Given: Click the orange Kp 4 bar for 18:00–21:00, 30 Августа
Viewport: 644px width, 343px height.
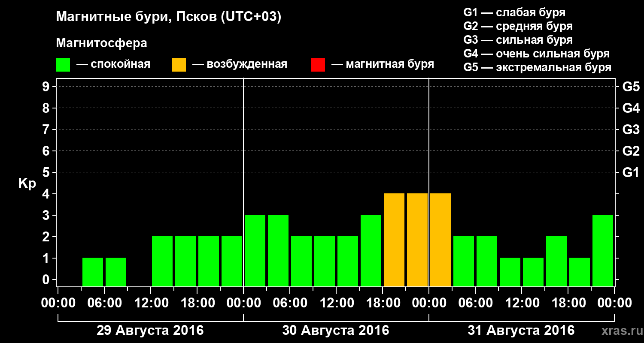Looking at the screenshot, I should (x=394, y=240).
